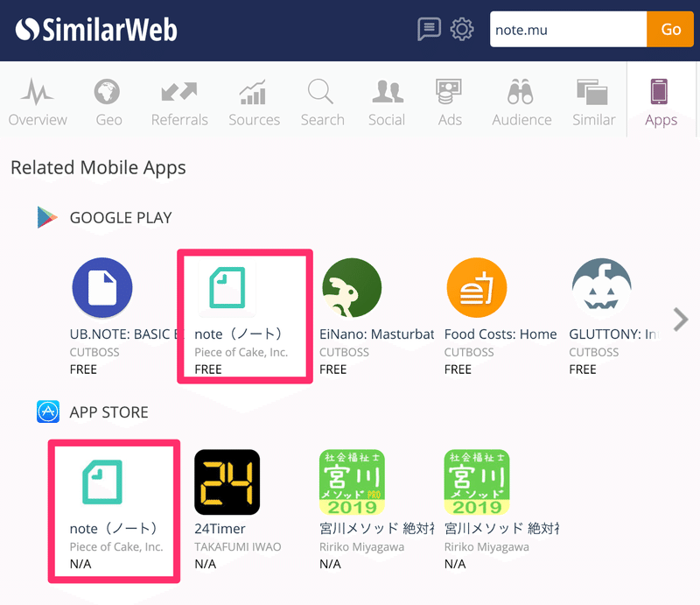
Task: Open non-PRO Miyagawa Method 2019 icon
Action: (477, 482)
